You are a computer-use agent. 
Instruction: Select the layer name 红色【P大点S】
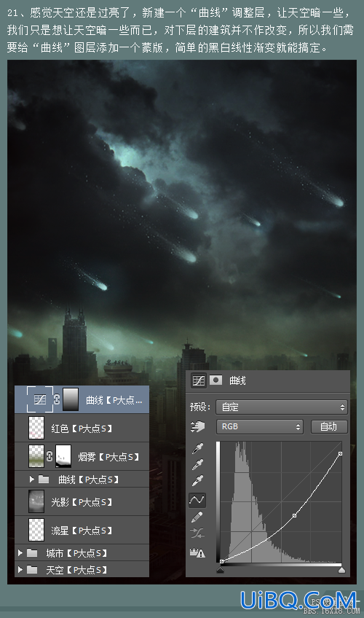pyautogui.click(x=82, y=428)
